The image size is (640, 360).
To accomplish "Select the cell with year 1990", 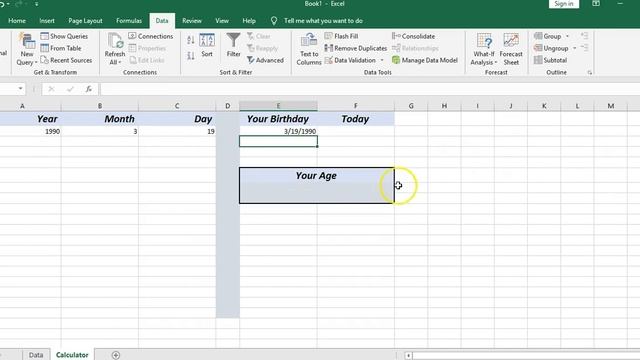I will 31,131.
